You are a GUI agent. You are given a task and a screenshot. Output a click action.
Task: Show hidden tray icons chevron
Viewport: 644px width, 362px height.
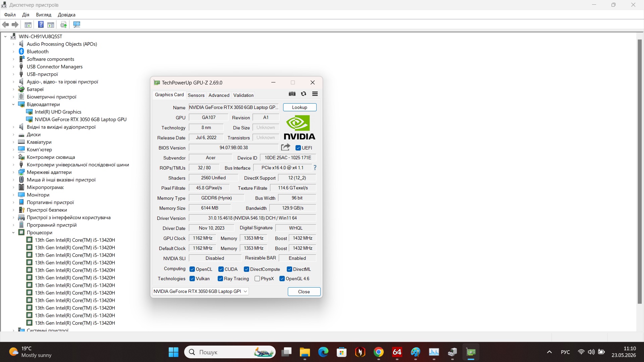[x=549, y=352]
